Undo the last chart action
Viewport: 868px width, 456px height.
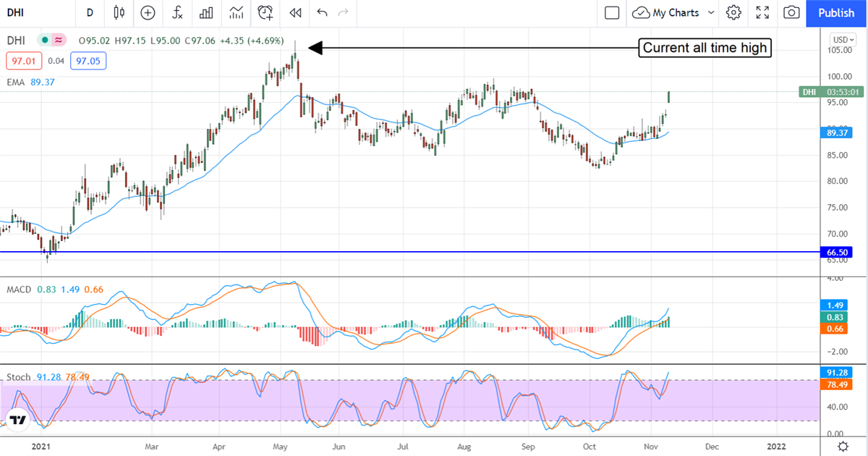click(322, 12)
